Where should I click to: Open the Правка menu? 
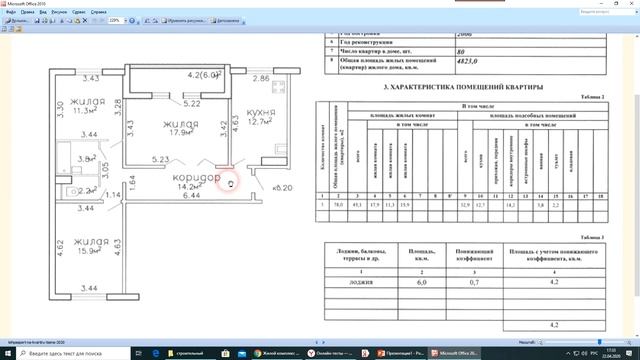coord(27,12)
